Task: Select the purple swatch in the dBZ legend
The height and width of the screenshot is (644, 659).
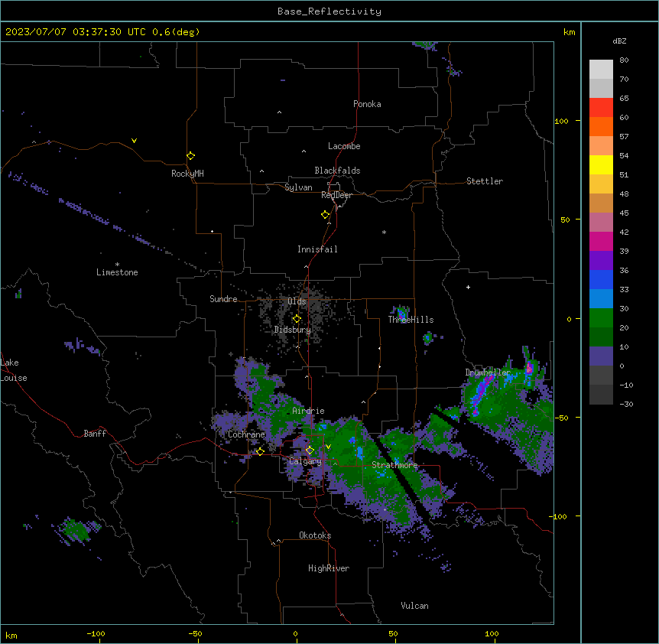Action: click(601, 260)
